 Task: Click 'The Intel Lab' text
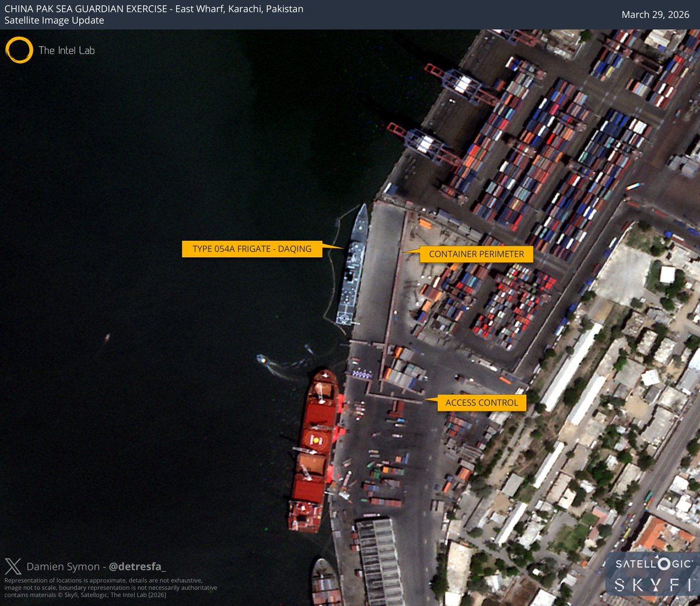(x=66, y=50)
